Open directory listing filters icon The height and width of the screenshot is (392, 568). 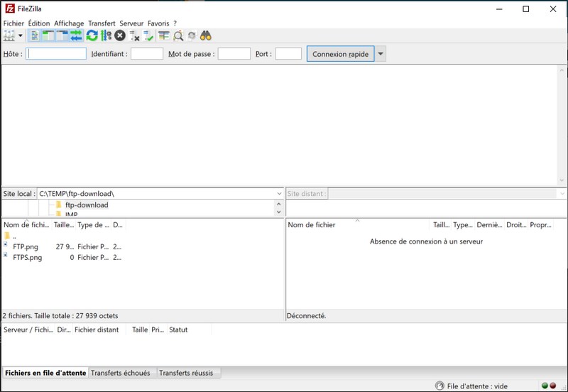[x=164, y=36]
